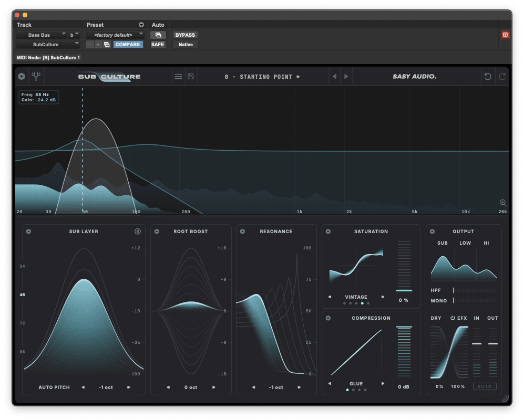Adjust the saturation amount meter slider
Screen dimensions: 524x420
(404, 266)
